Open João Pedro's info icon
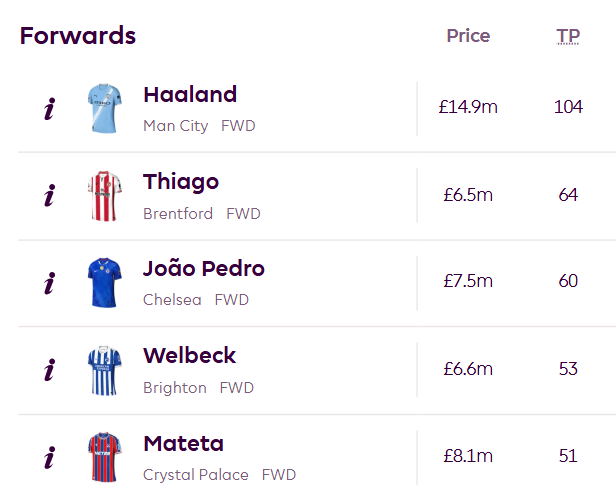The image size is (616, 488). [49, 283]
